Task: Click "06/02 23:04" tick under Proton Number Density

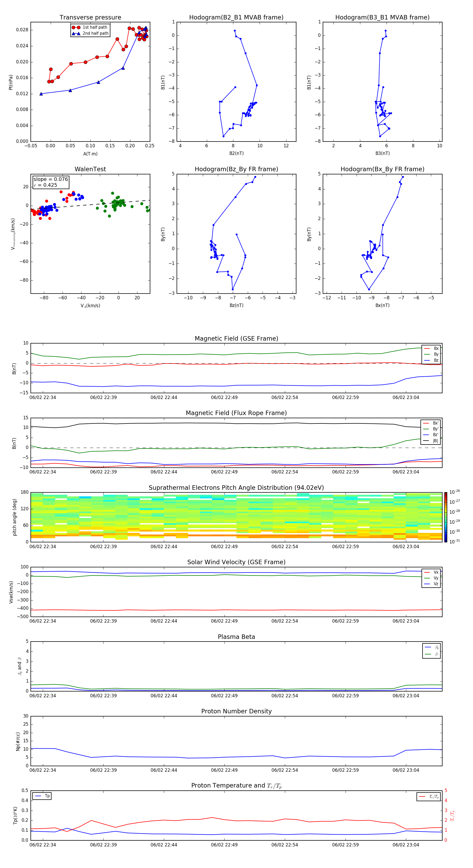Action: [406, 770]
